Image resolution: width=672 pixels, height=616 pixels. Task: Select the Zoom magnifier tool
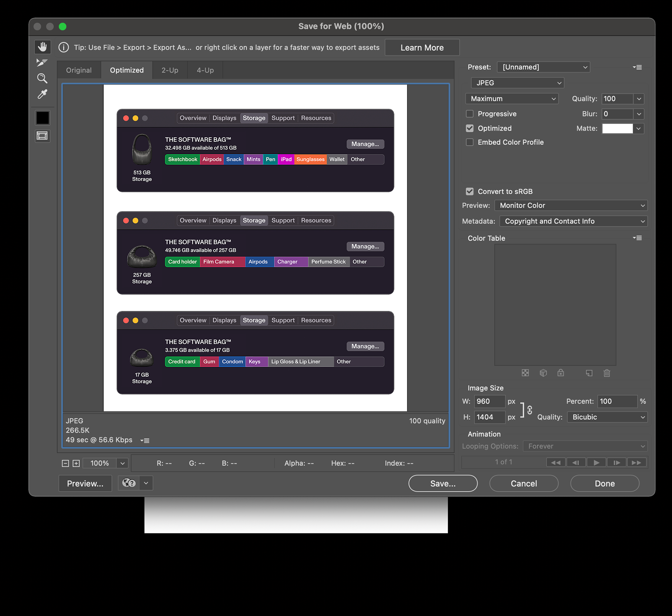[x=42, y=78]
